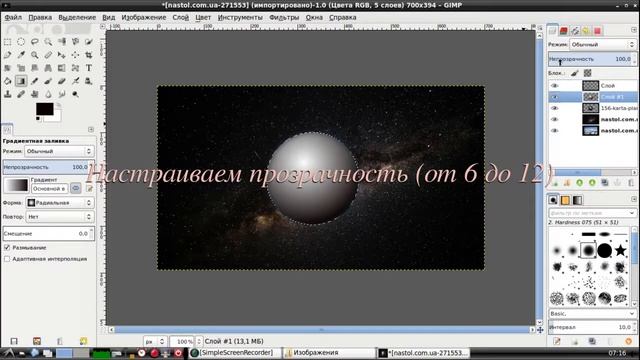Select the Blur/Sharpen droplet tool
The width and height of the screenshot is (640, 360).
pos(48,94)
